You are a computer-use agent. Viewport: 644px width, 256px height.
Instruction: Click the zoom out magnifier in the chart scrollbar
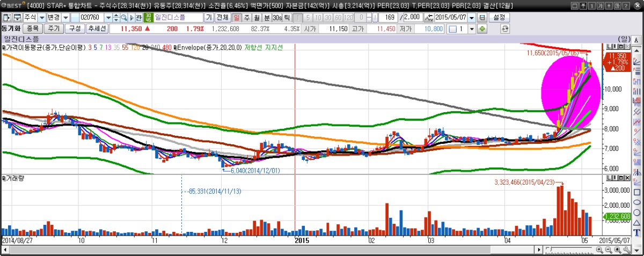coord(609,250)
